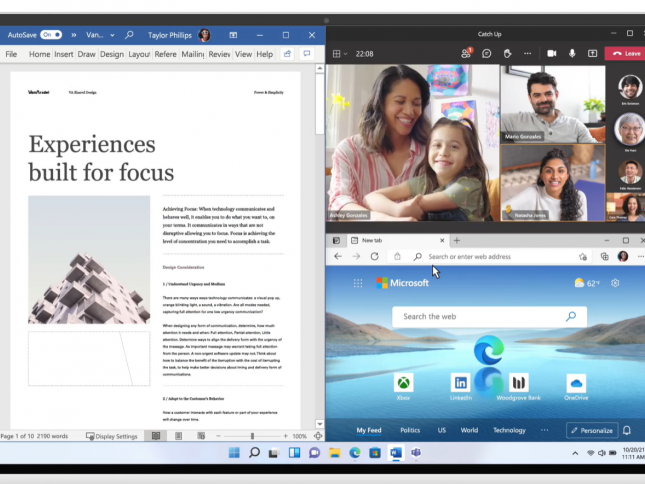Image resolution: width=645 pixels, height=484 pixels.
Task: Open the LinkedIn quick link tile
Action: tap(460, 383)
